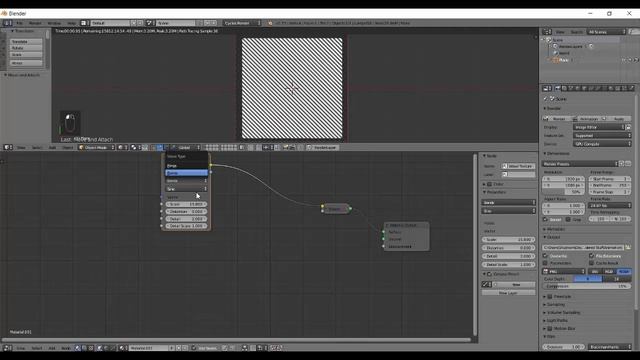Click the resolution percentage 50% slider
The height and width of the screenshot is (360, 640).
tap(563, 191)
